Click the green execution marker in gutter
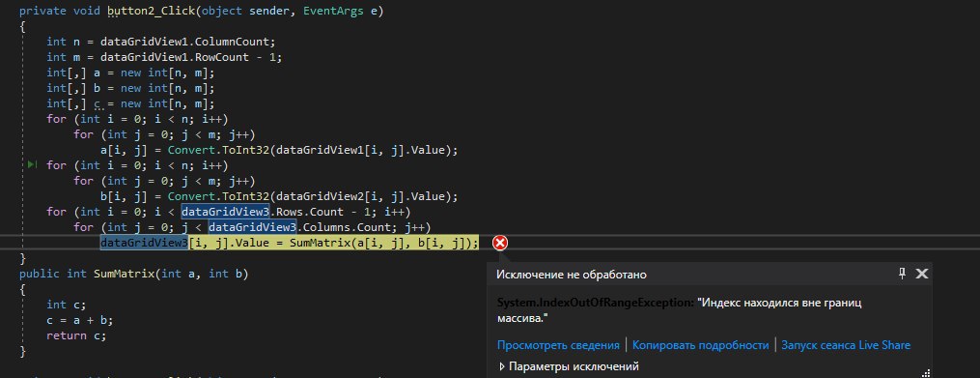The width and height of the screenshot is (980, 378). pos(33,165)
